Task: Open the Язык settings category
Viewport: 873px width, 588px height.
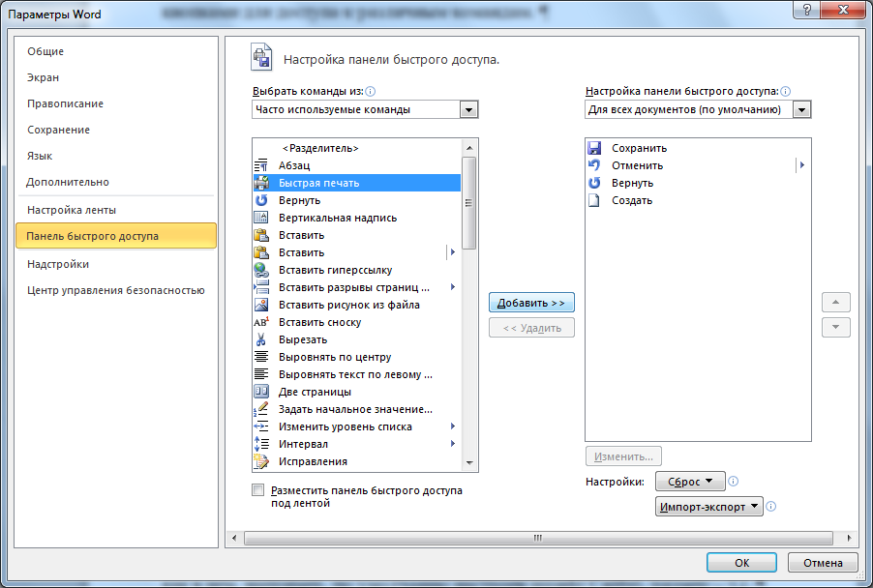Action: 40,156
